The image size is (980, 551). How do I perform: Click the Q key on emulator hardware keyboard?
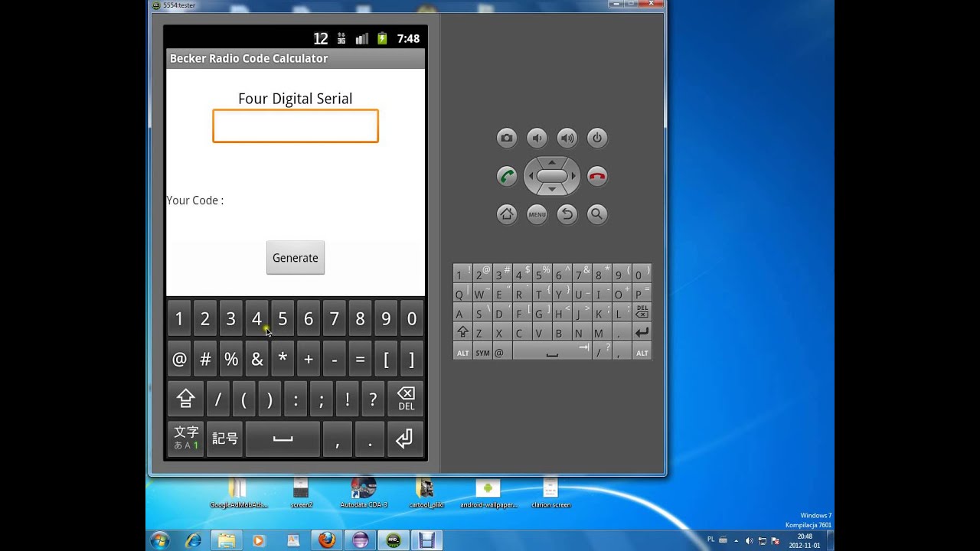pos(462,293)
